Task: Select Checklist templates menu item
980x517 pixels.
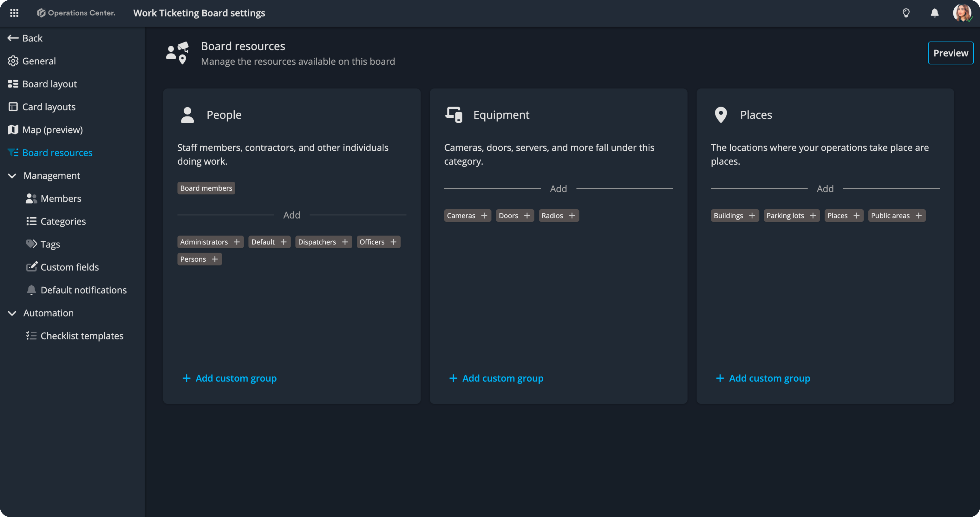Action: [x=82, y=336]
